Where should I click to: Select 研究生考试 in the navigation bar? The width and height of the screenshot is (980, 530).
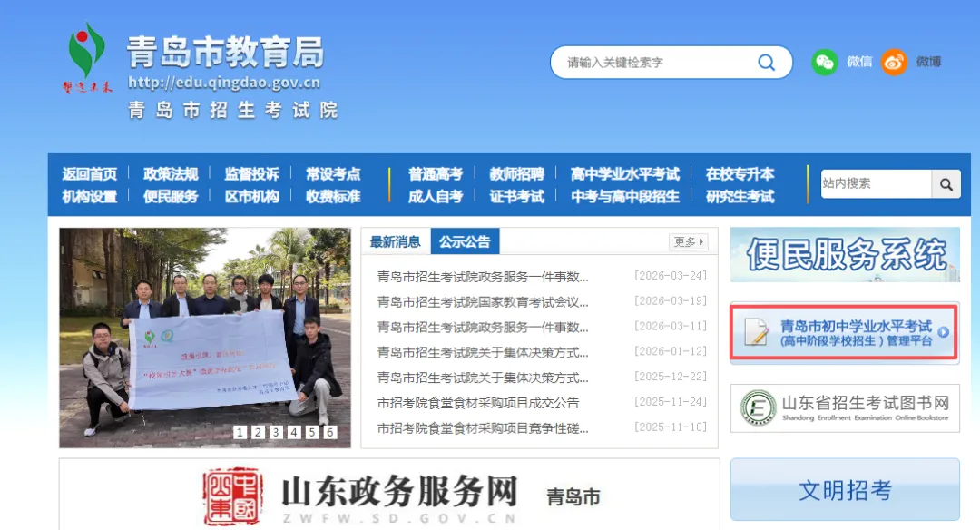tap(740, 195)
